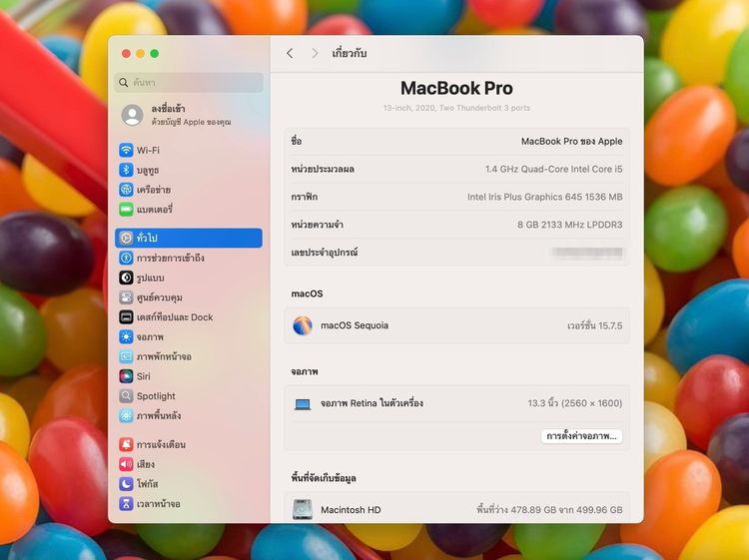Screen dimensions: 749x560
Task: Select the Appearance (รูปแบบ) icon
Action: 126,278
